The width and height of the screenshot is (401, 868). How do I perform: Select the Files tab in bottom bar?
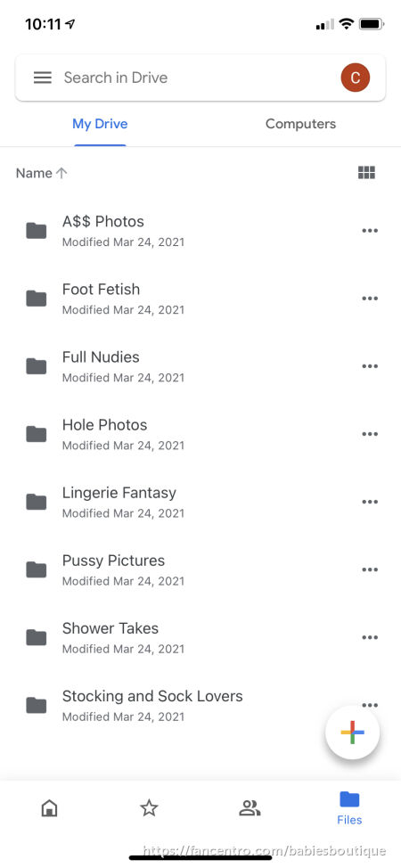coord(349,808)
